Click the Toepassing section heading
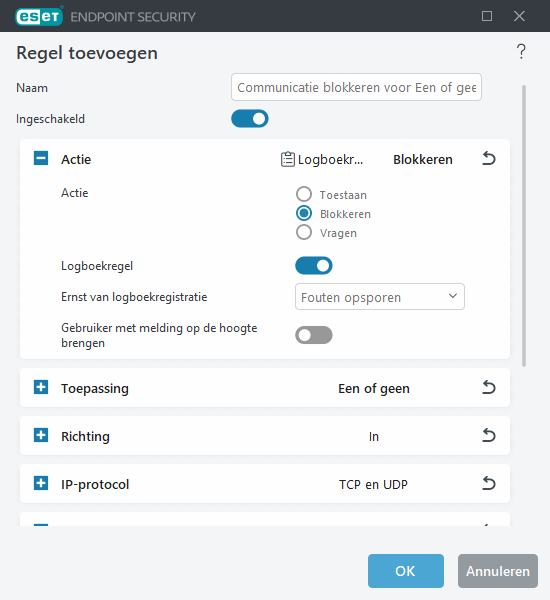Screen dimensions: 550x600 click(x=95, y=388)
